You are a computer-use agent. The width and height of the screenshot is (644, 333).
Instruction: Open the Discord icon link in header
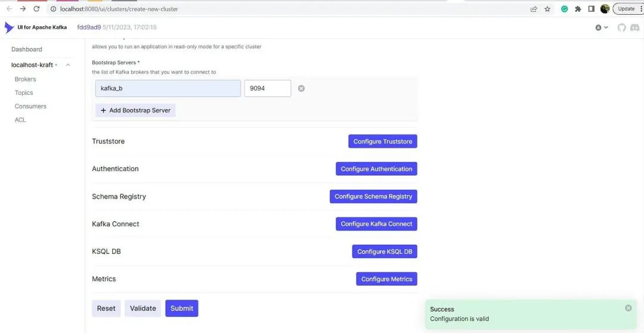click(x=634, y=27)
